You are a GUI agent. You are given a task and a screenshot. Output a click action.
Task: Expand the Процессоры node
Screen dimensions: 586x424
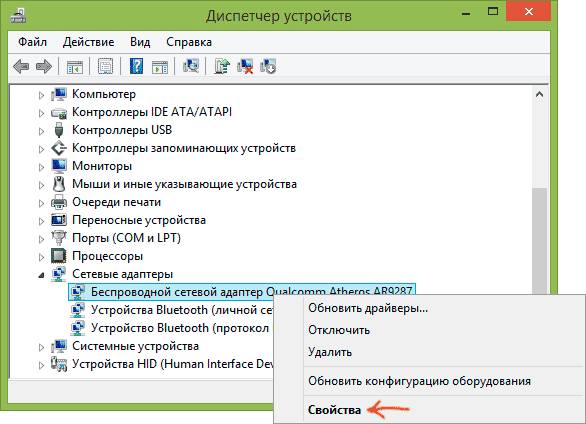click(x=41, y=257)
